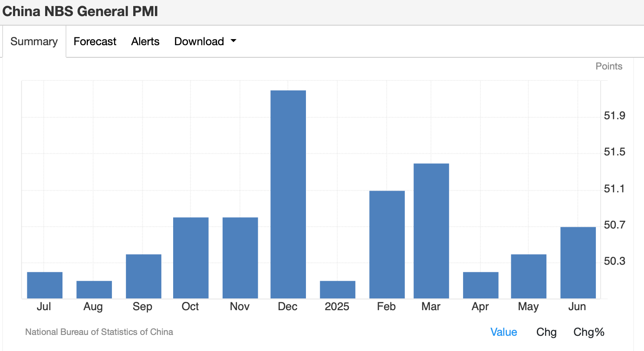
Task: Click the 2025 January bar
Action: 338,290
